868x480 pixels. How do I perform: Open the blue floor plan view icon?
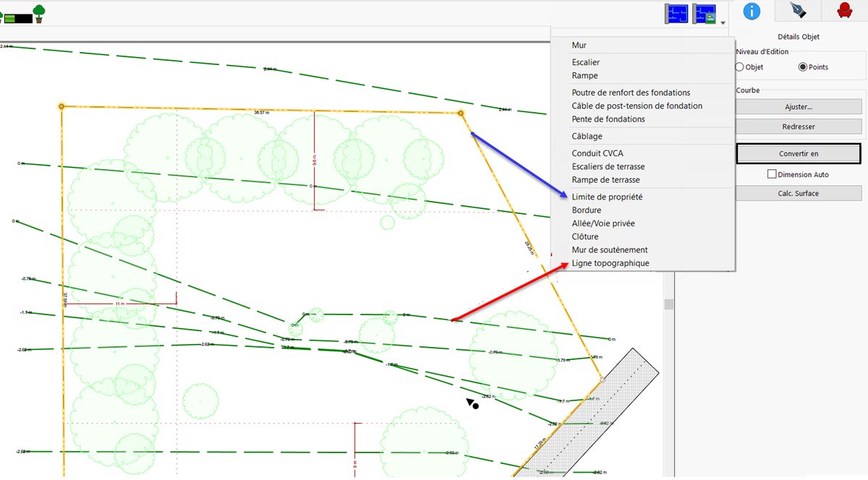[x=676, y=14]
